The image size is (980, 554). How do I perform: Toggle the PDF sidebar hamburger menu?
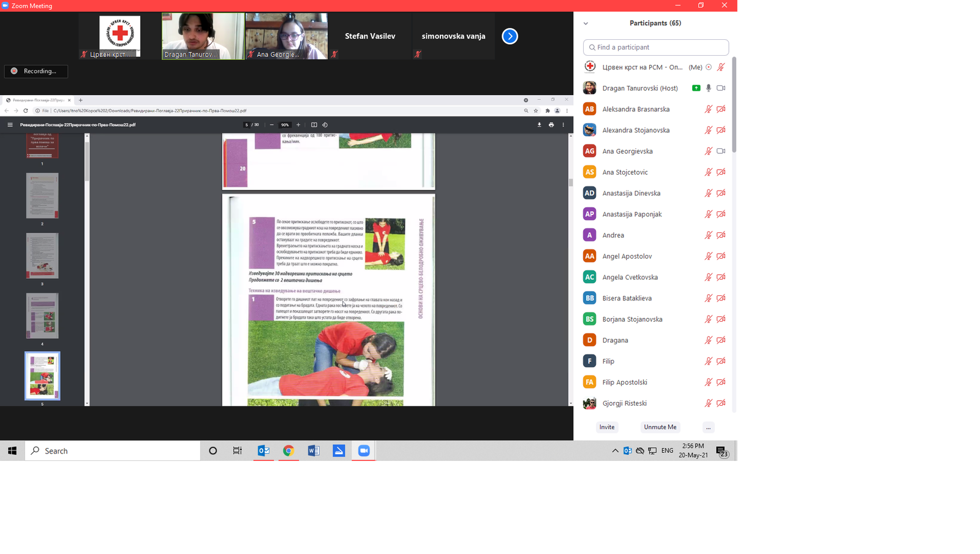[x=10, y=125]
